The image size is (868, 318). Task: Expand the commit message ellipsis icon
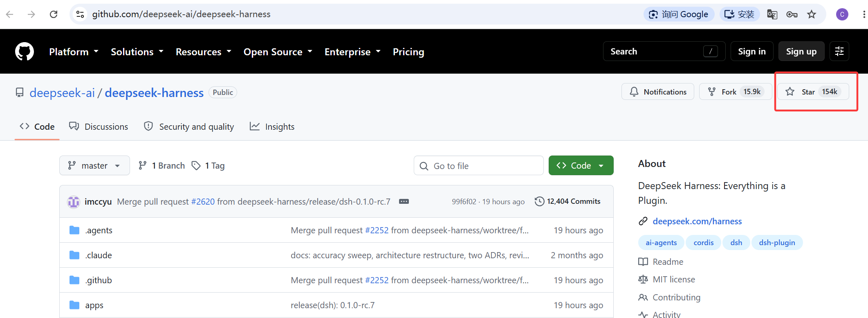click(404, 201)
